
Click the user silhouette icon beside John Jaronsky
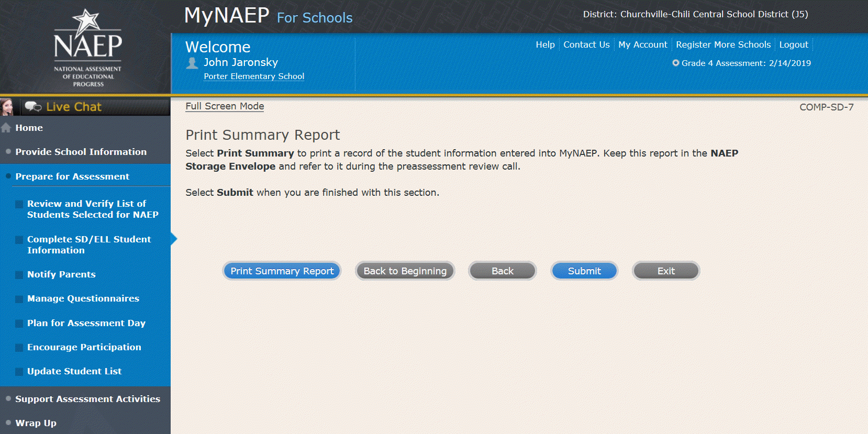192,63
